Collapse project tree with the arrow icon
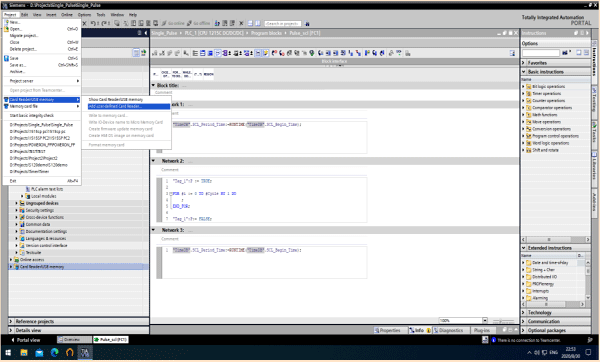 click(146, 33)
